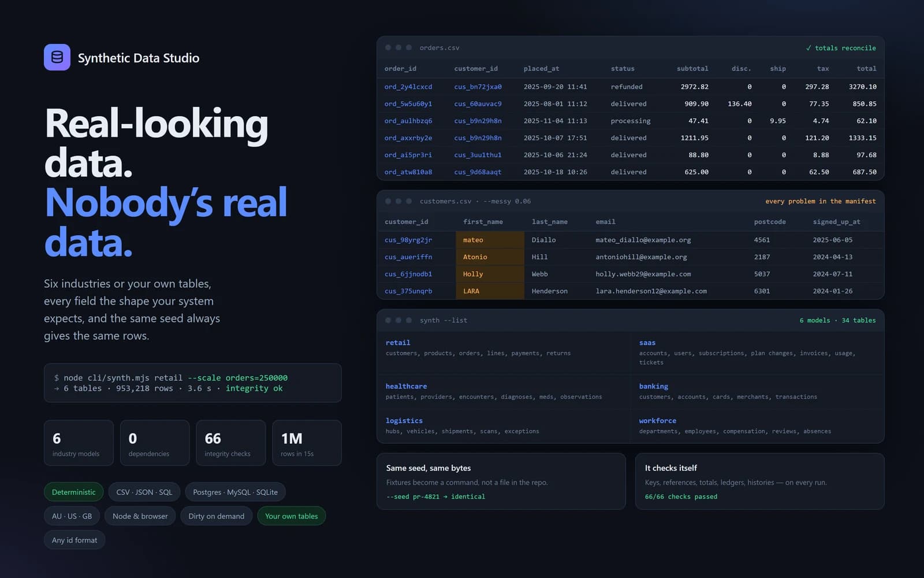The image size is (924, 578).
Task: Click the CSV · JSON · SQL pill
Action: point(144,492)
